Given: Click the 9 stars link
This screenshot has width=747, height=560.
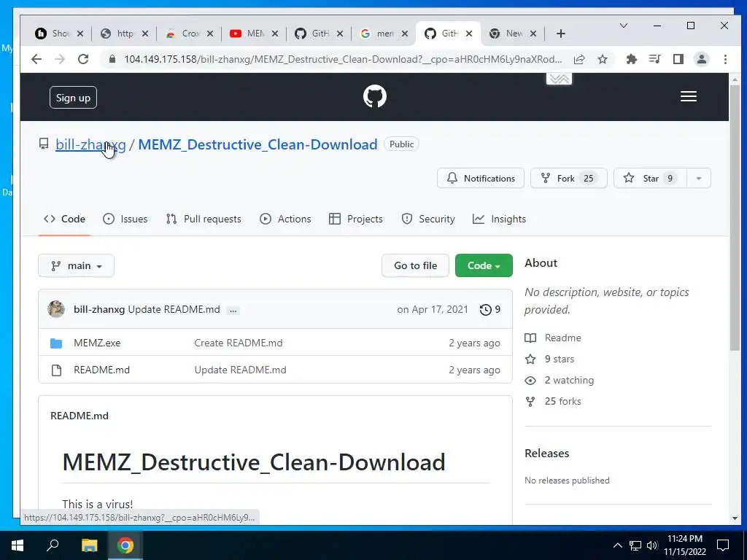Looking at the screenshot, I should tap(560, 359).
